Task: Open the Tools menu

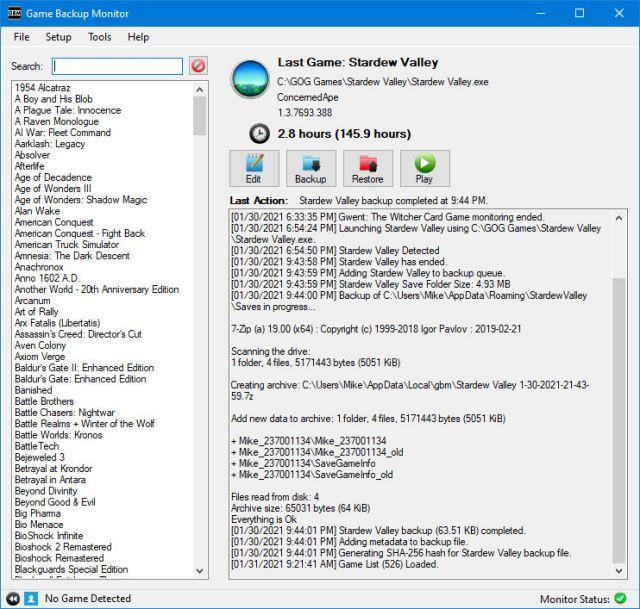Action: click(x=100, y=37)
